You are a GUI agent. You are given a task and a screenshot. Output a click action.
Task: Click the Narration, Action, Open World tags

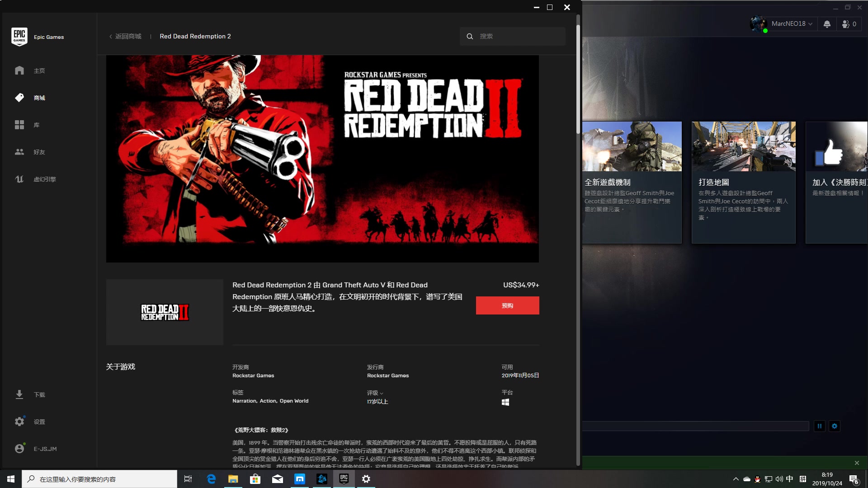pyautogui.click(x=270, y=401)
